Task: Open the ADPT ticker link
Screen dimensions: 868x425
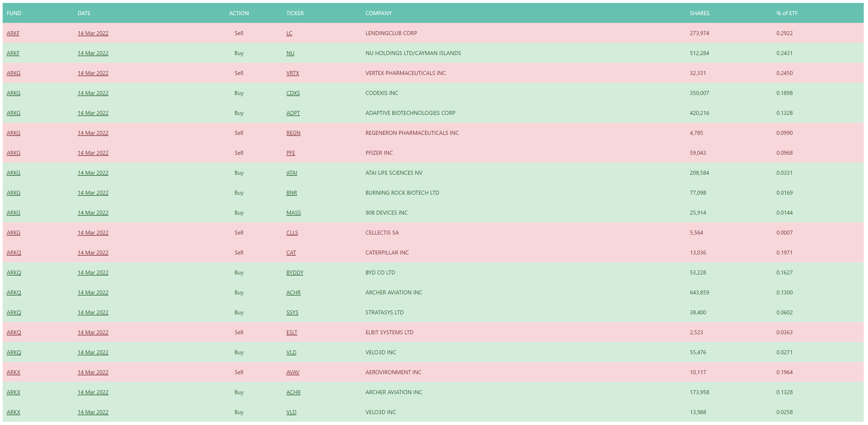Action: [293, 113]
